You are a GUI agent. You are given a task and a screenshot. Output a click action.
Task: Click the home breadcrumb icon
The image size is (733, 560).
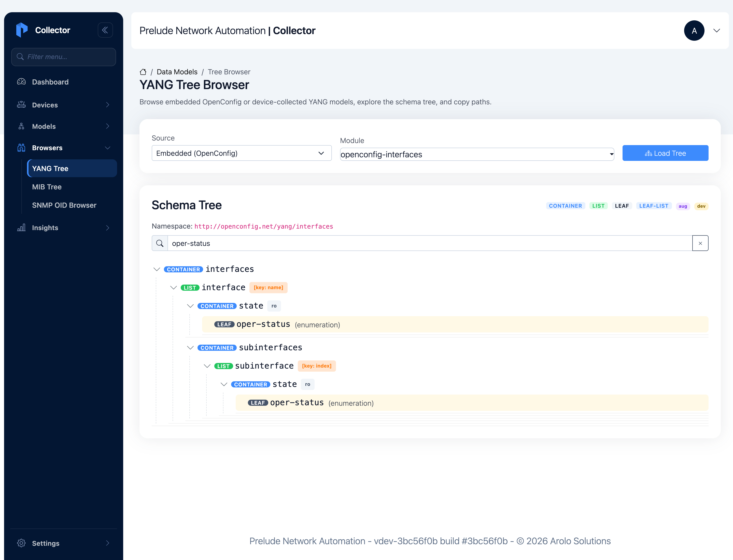click(143, 72)
